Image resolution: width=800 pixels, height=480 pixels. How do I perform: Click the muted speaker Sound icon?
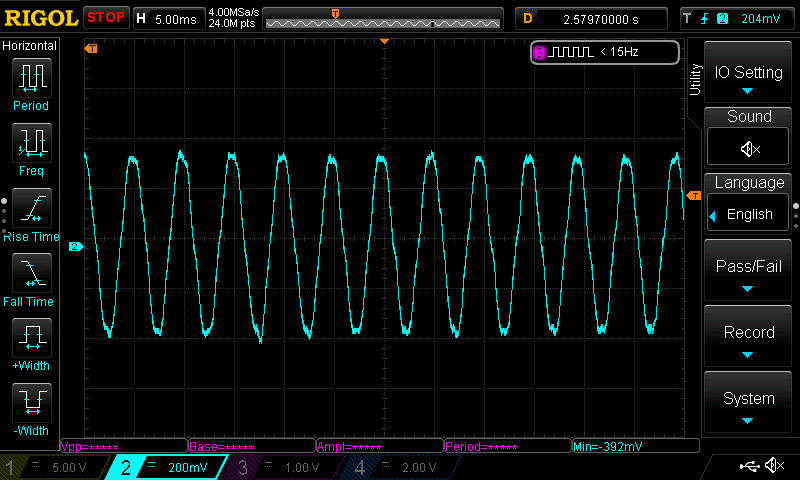749,148
